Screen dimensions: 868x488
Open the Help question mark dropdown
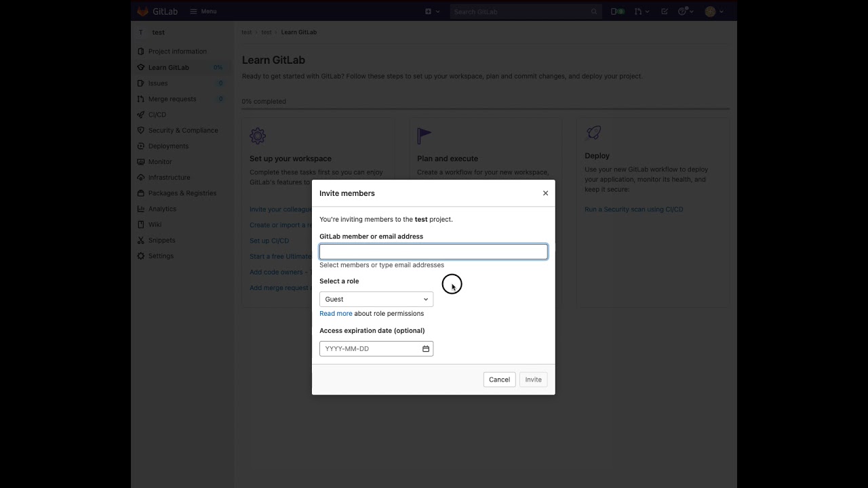click(x=686, y=12)
